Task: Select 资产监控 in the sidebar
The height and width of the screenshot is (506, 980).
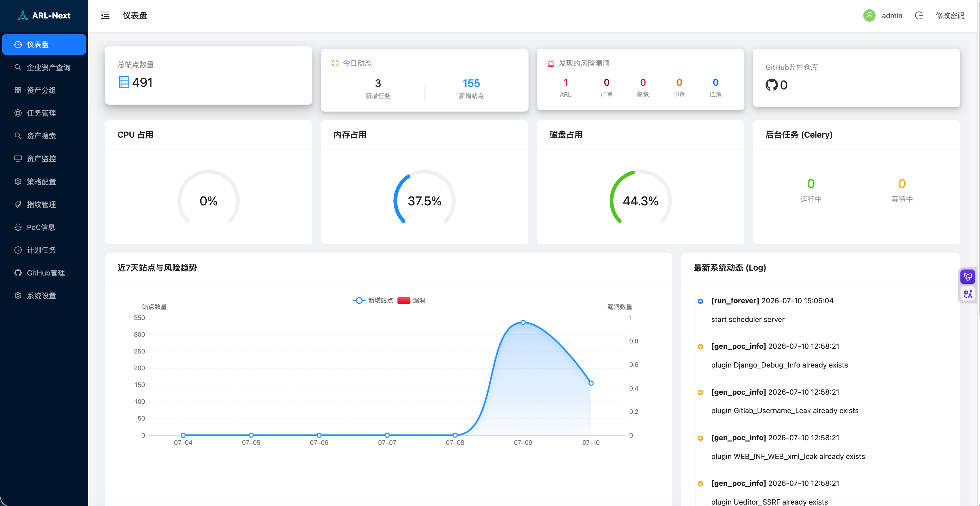Action: 44,159
